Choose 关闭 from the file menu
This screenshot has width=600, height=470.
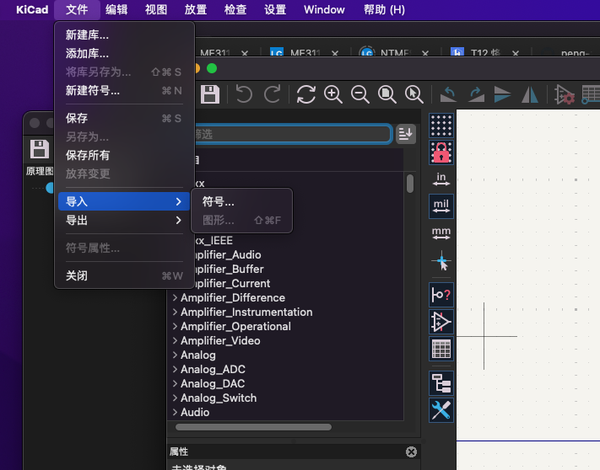(x=124, y=276)
